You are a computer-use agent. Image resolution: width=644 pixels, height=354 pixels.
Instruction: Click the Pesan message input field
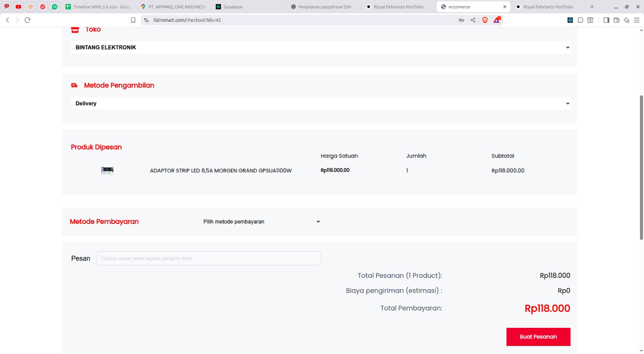point(209,259)
